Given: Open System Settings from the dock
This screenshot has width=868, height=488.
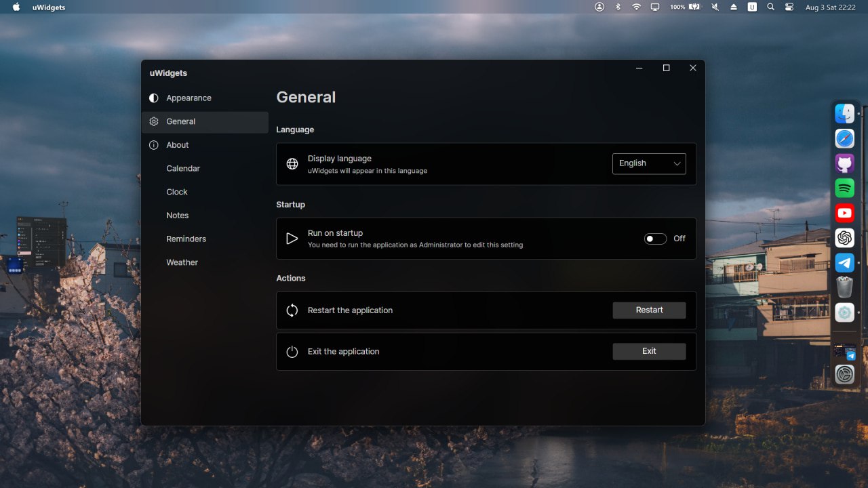Looking at the screenshot, I should pyautogui.click(x=844, y=375).
